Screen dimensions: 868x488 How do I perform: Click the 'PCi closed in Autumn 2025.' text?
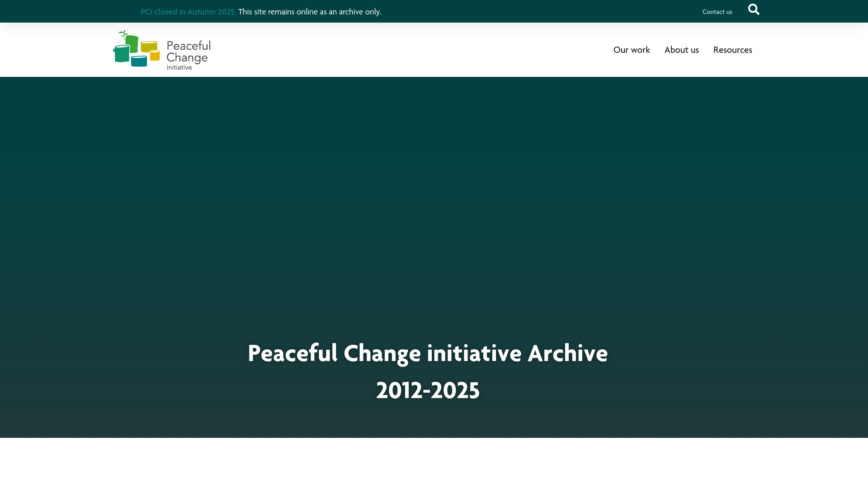point(189,12)
